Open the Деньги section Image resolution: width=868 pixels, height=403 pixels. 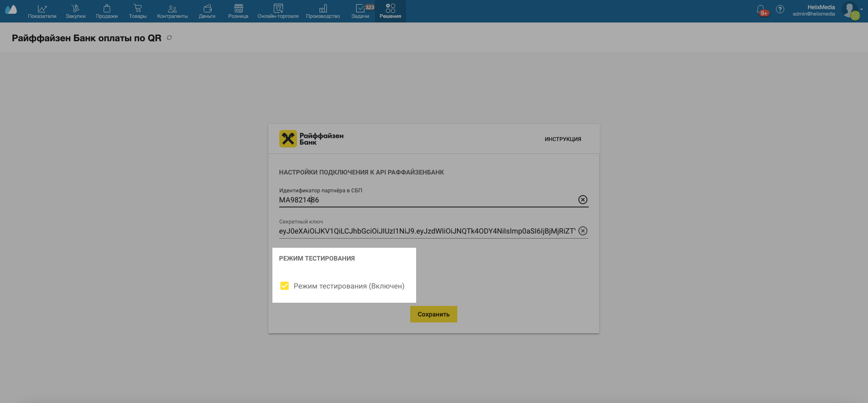coord(207,11)
